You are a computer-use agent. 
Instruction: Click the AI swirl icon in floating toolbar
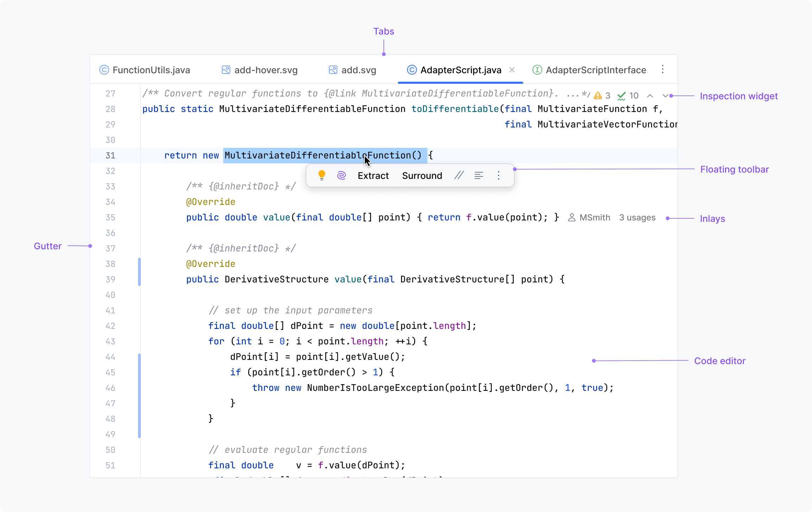point(341,175)
